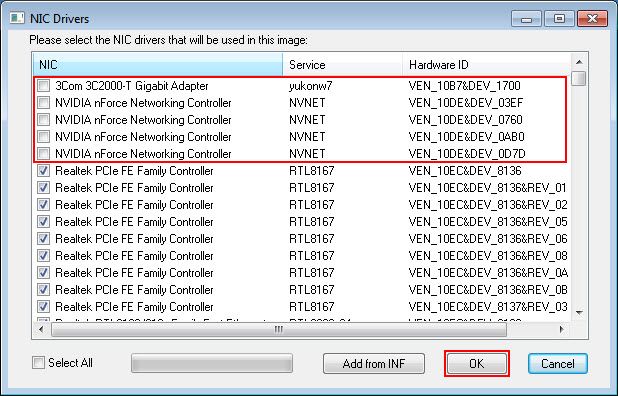Click hardware ID 'VEN_10DE&DEV_0760'
This screenshot has height=396, width=618.
(x=465, y=120)
